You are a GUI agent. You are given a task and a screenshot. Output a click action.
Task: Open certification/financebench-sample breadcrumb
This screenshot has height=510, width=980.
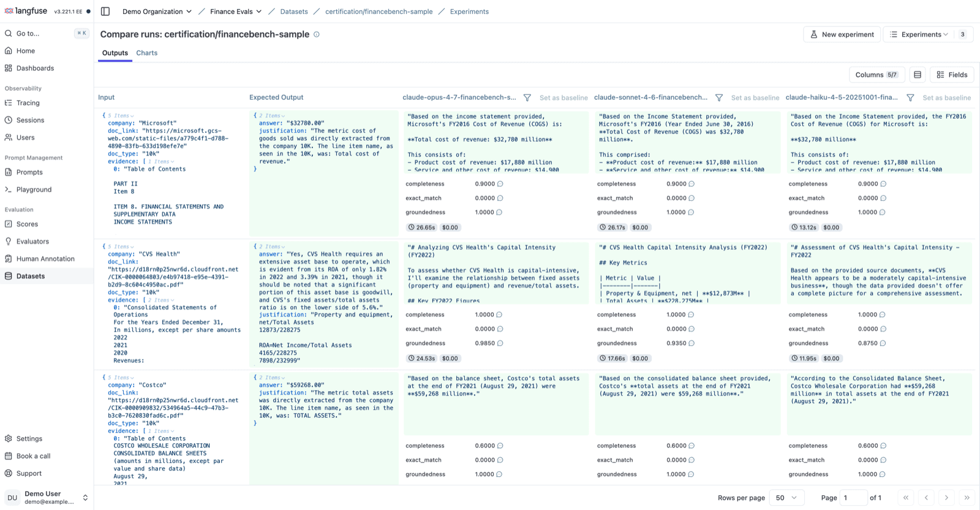pyautogui.click(x=379, y=12)
